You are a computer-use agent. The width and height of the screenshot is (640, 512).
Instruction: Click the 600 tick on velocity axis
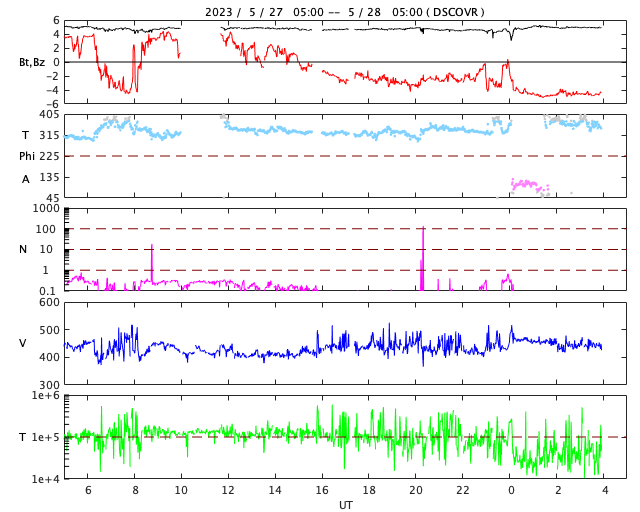49,302
